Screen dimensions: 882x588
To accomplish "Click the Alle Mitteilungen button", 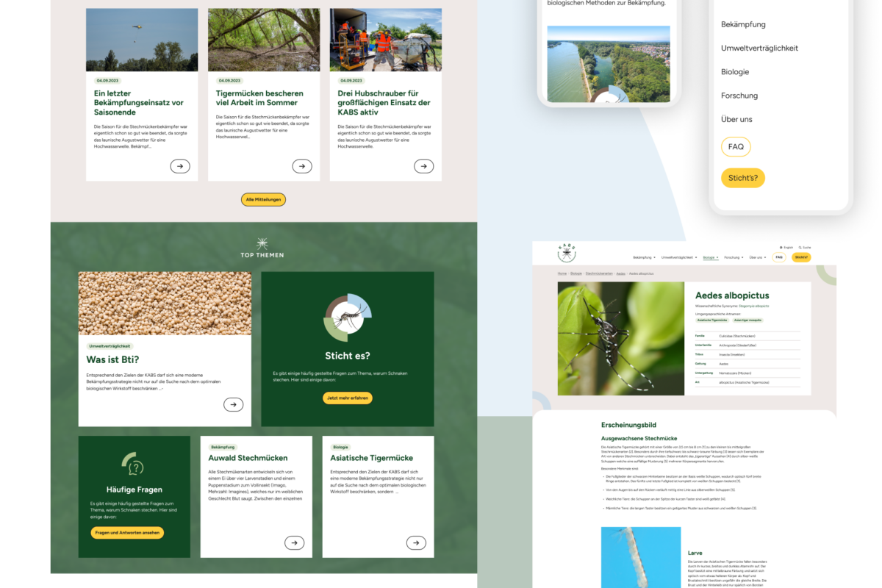I will 263,199.
